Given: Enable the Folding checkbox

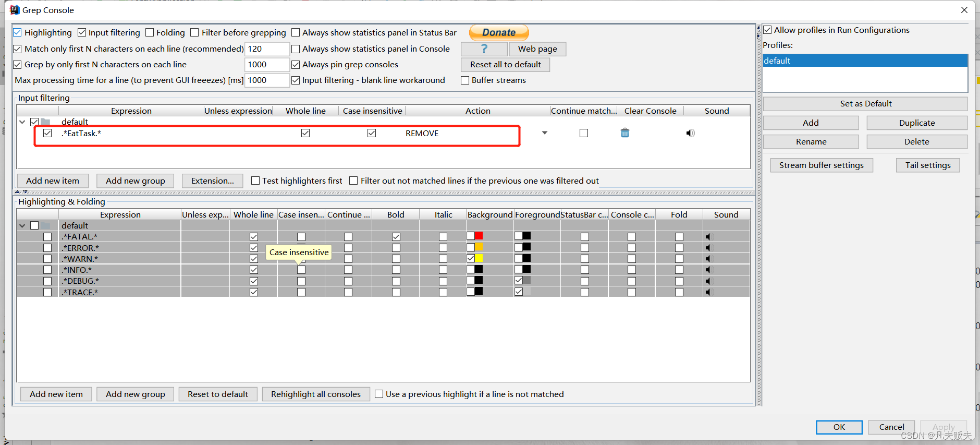Looking at the screenshot, I should 150,33.
